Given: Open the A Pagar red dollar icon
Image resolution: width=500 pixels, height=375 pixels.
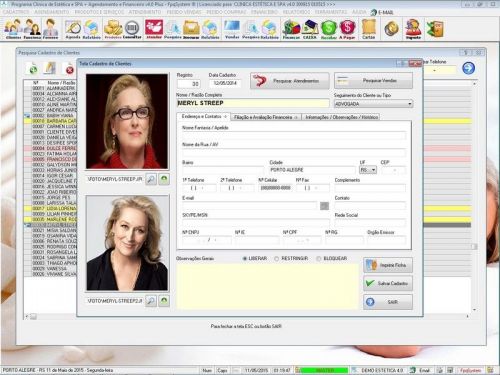Looking at the screenshot, I should pyautogui.click(x=347, y=29).
